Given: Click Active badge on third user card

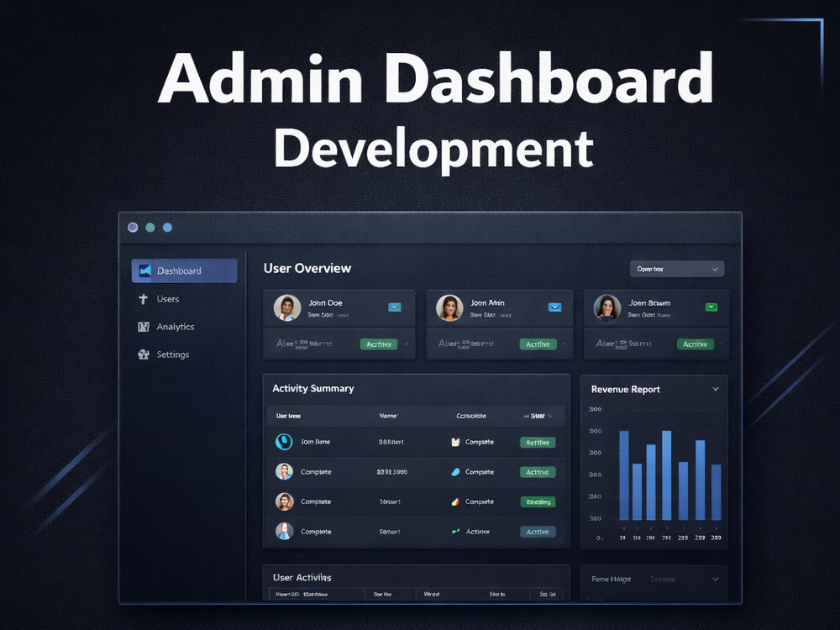Looking at the screenshot, I should [x=696, y=344].
